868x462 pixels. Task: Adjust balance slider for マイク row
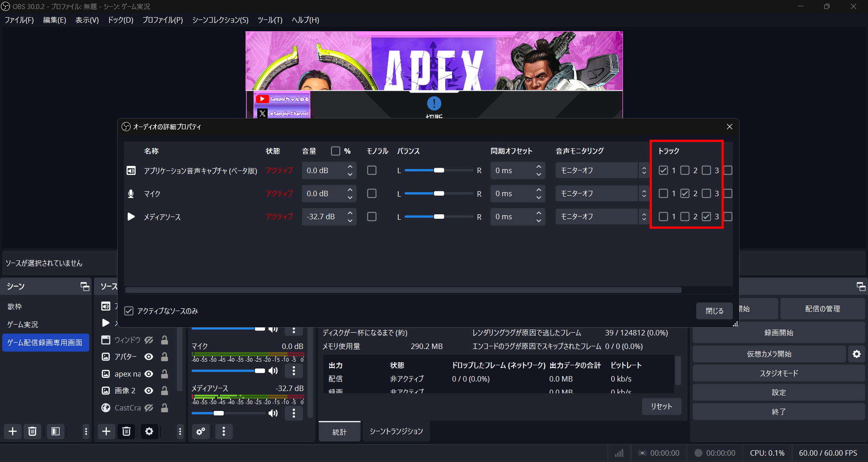[x=439, y=193]
